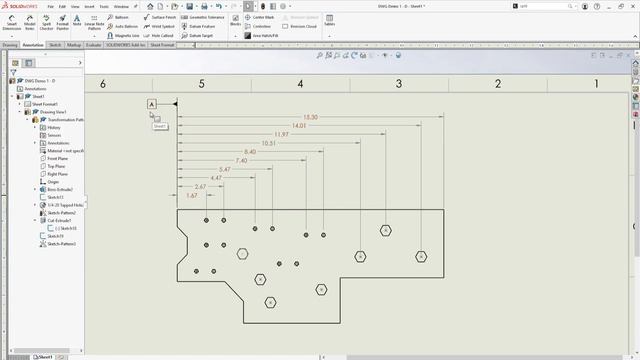Image resolution: width=640 pixels, height=360 pixels.
Task: Open the Insert menu
Action: pyautogui.click(x=89, y=7)
